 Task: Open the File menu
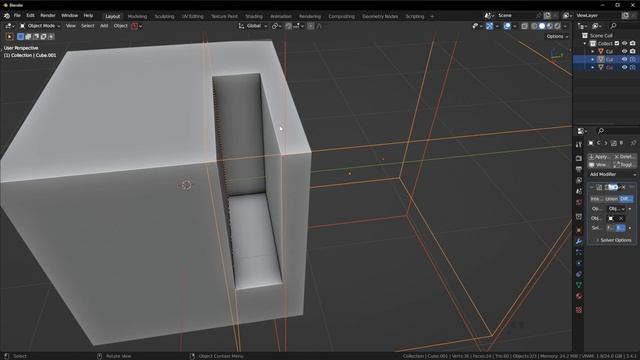(17, 16)
